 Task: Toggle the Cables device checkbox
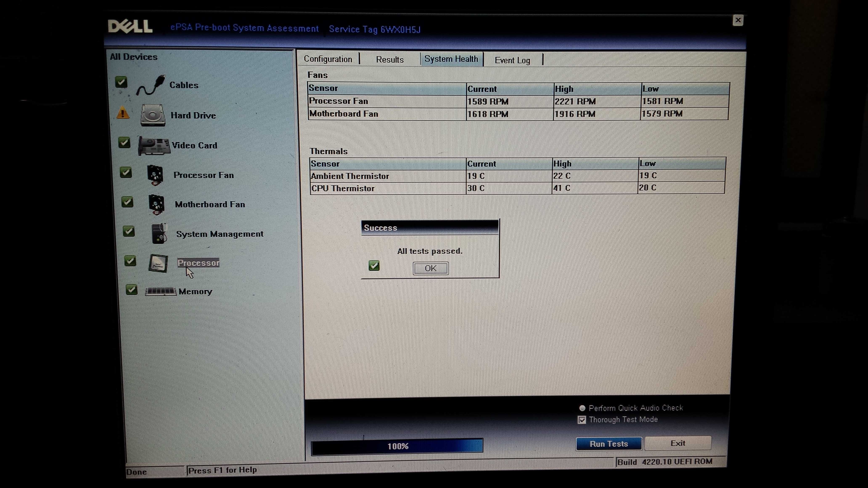coord(121,82)
